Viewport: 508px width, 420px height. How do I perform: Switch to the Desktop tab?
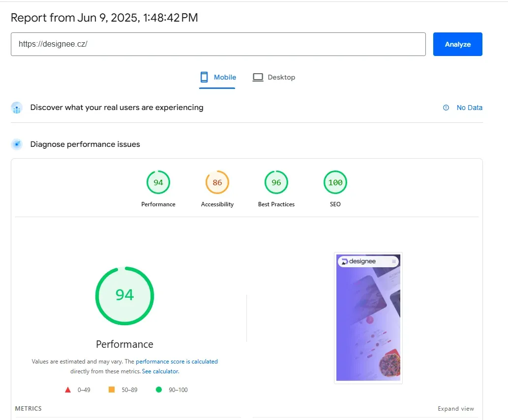coord(274,78)
